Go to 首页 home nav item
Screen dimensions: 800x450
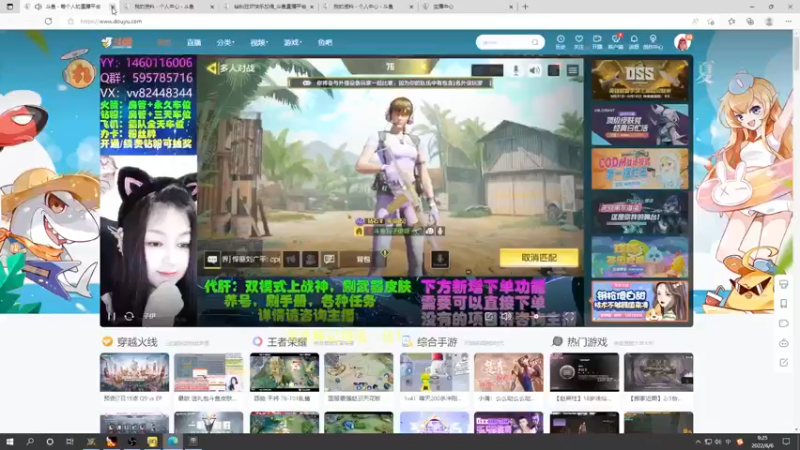click(x=164, y=42)
